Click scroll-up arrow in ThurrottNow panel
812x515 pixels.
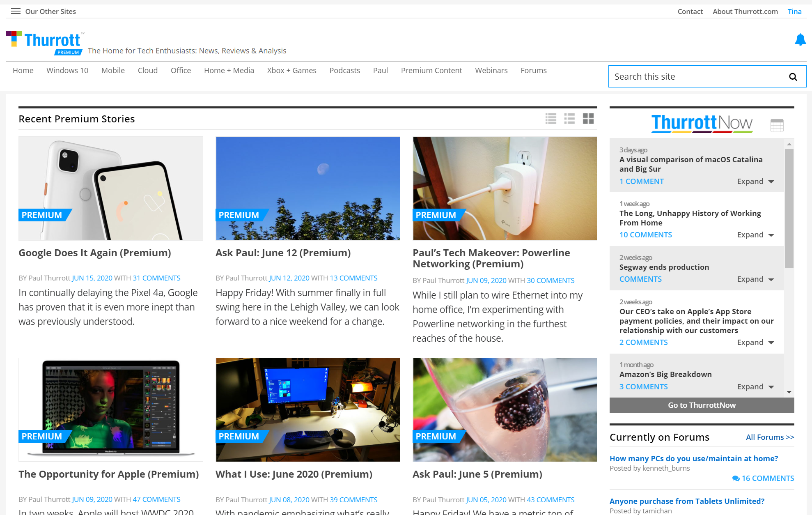coord(789,144)
